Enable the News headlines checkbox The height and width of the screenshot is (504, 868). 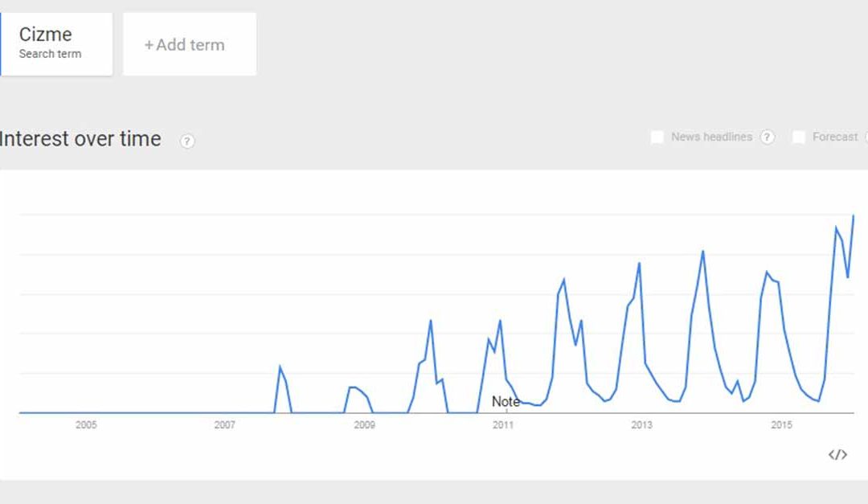point(657,137)
